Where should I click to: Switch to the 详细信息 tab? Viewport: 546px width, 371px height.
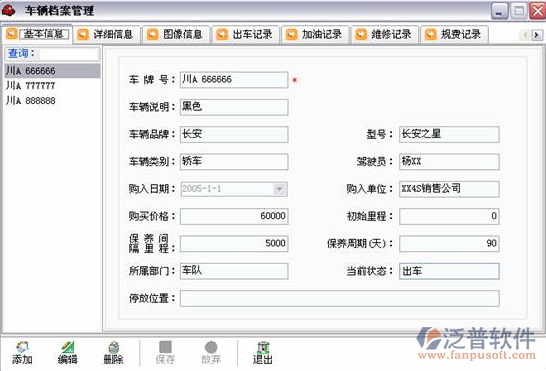pos(107,34)
